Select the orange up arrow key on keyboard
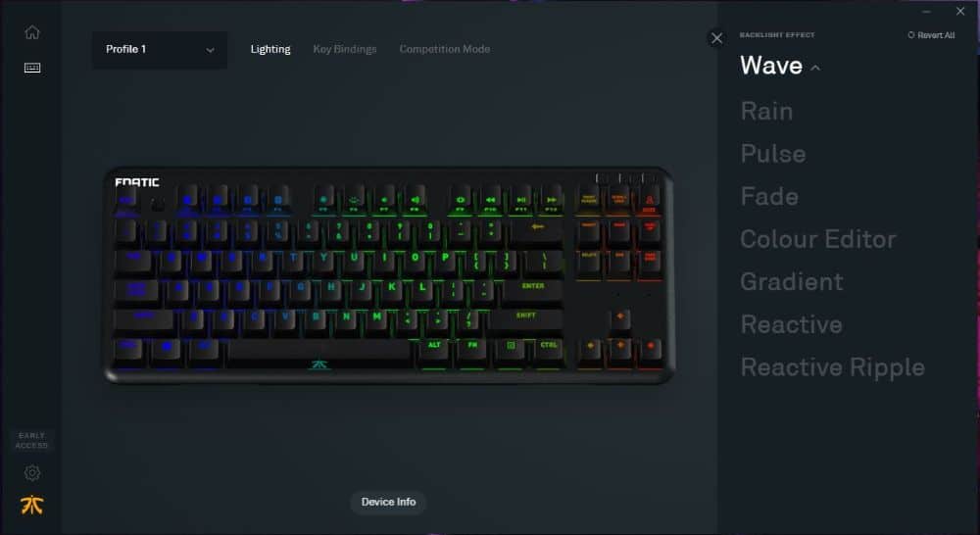Image resolution: width=980 pixels, height=535 pixels. (620, 316)
